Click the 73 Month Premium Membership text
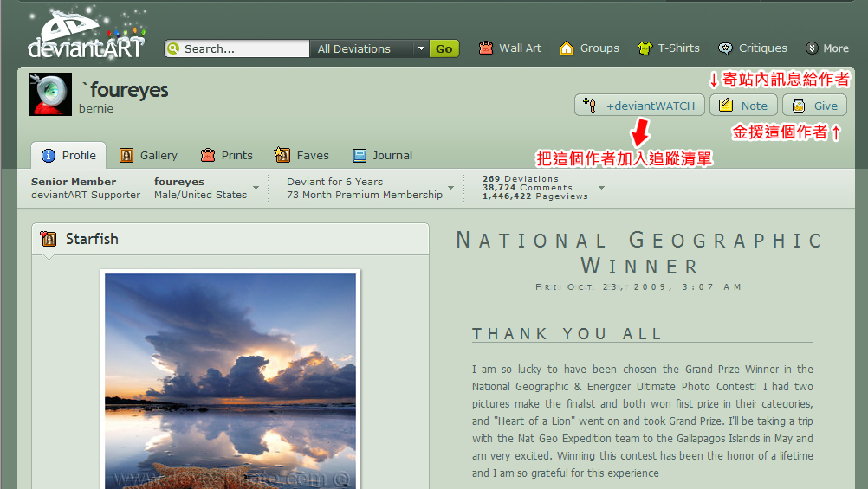This screenshot has width=868, height=489. click(x=365, y=195)
